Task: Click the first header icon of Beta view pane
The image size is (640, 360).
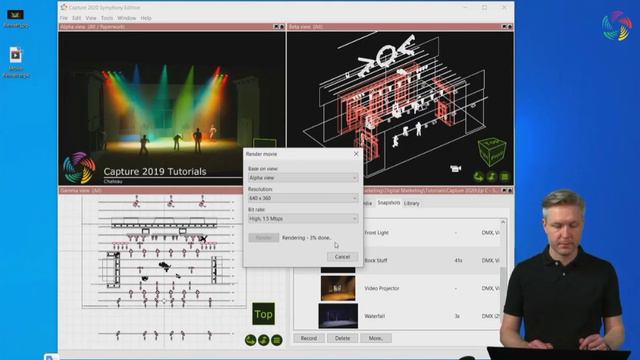Action: pyautogui.click(x=504, y=27)
